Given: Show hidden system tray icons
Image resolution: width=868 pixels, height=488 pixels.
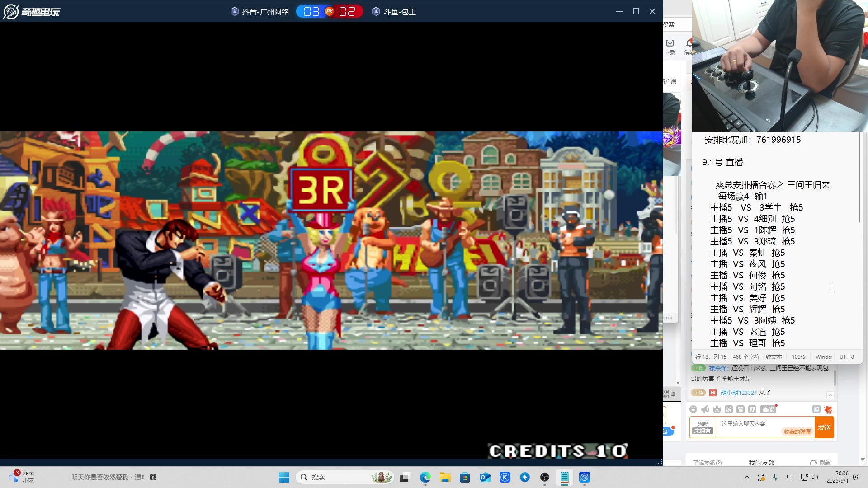Looking at the screenshot, I should tap(747, 477).
